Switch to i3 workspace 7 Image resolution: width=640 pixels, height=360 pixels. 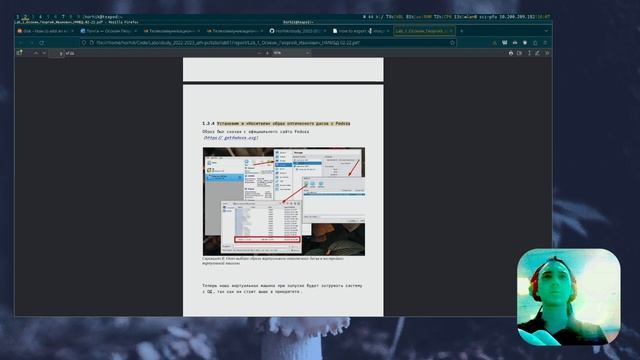pos(63,17)
